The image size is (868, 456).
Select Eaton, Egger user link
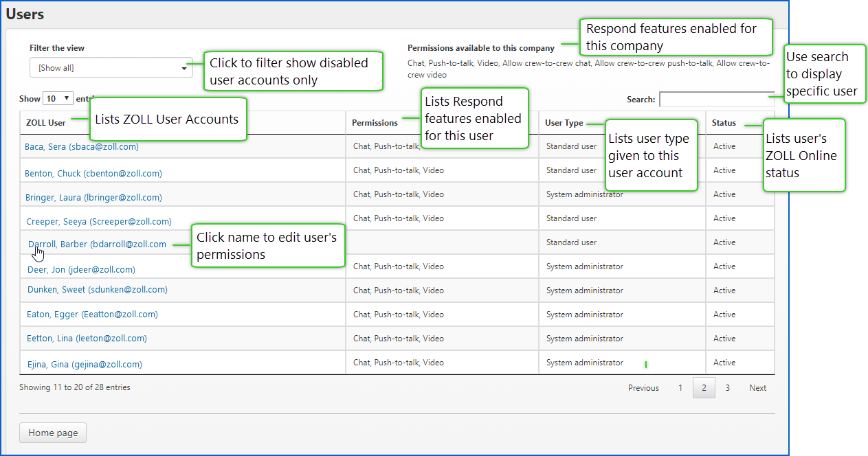point(92,315)
